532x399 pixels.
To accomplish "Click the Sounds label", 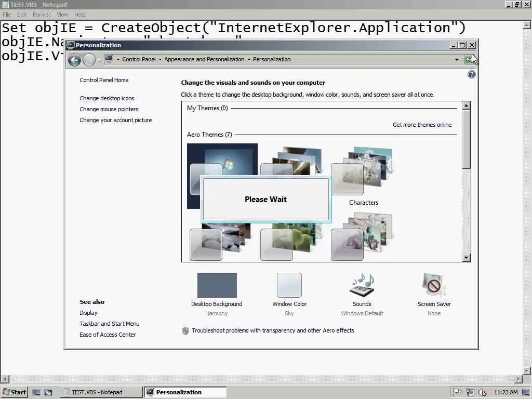I will [x=362, y=304].
